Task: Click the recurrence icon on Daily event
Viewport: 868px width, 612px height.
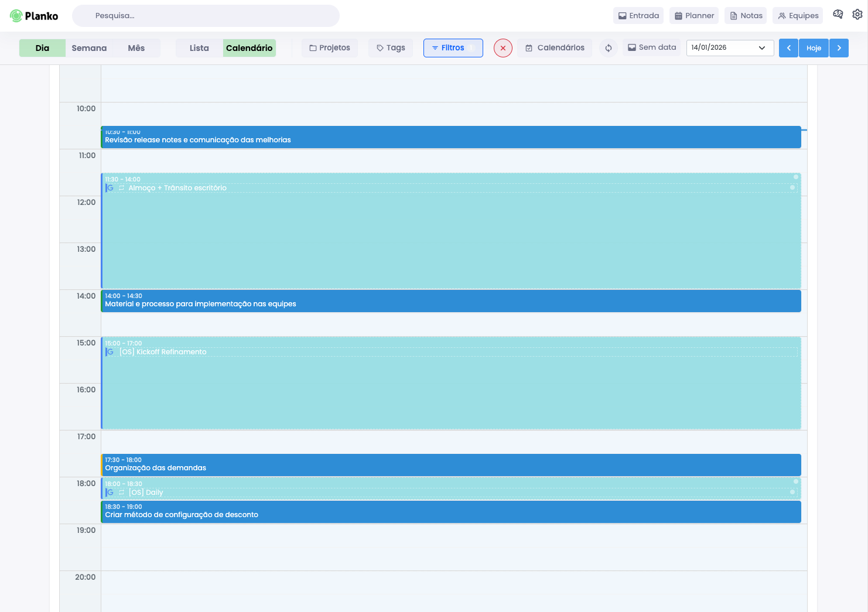Action: pos(122,493)
